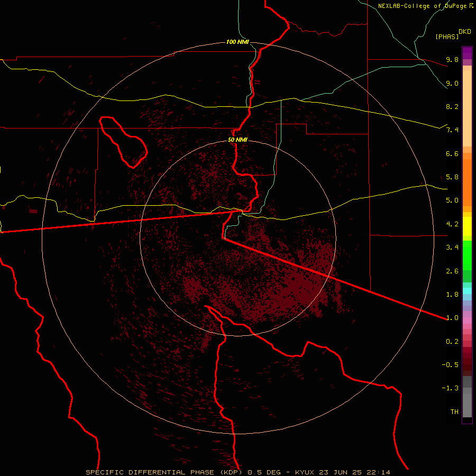Screen dimensions: 476x476
Task: Click the 0.2 scale value
Action: click(x=452, y=342)
